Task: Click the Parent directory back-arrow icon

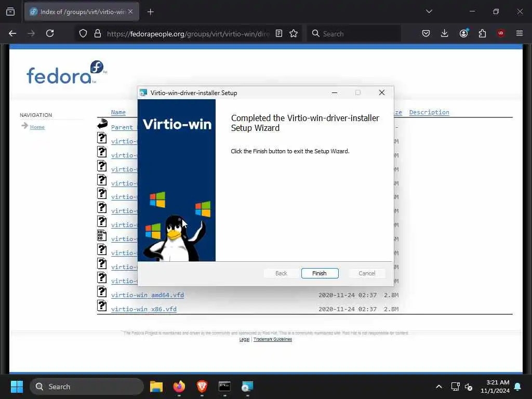Action: pos(102,124)
